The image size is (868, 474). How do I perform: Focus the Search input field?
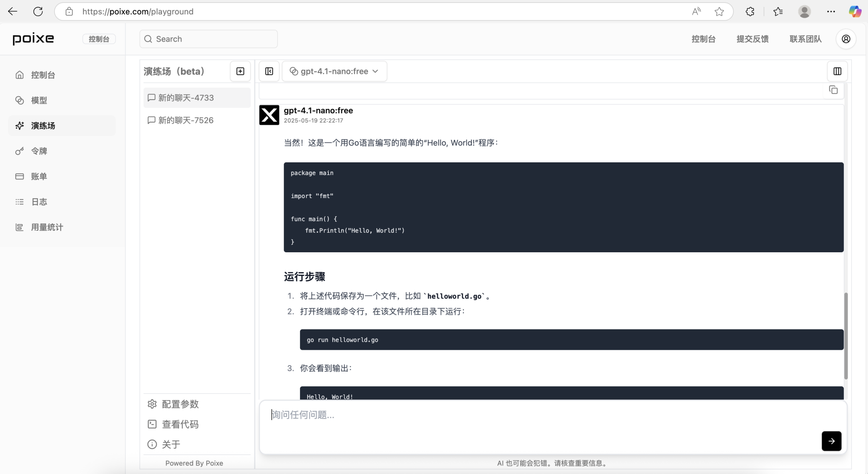[x=209, y=39]
